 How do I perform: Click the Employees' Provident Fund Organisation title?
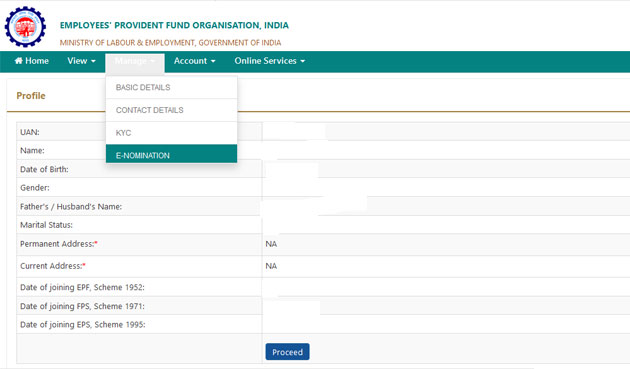174,25
